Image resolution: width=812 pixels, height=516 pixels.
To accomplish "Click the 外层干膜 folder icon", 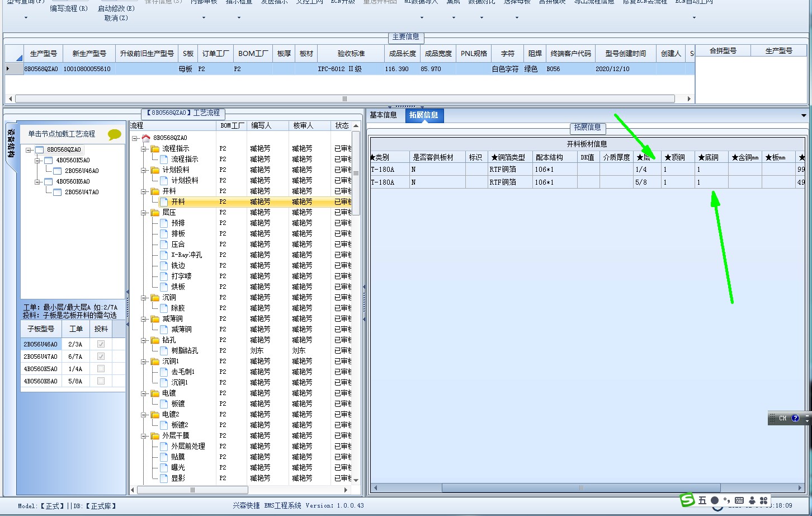I will click(x=155, y=435).
